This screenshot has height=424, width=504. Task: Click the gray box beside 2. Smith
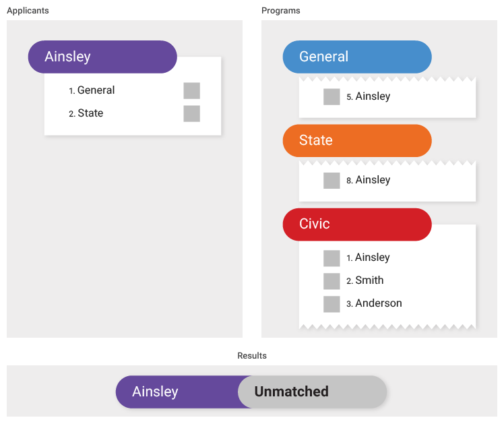coord(332,281)
